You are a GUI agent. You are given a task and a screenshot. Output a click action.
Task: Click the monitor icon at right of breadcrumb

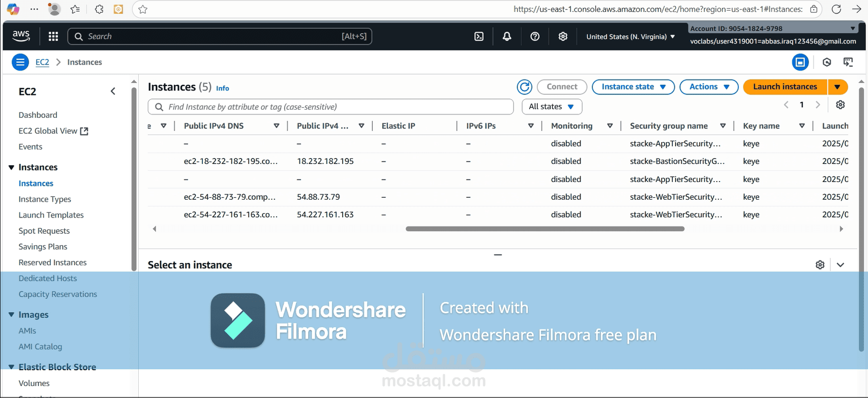pos(848,62)
